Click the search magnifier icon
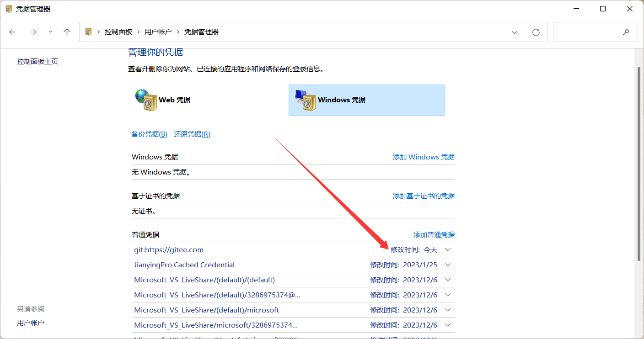Viewport: 644px width, 339px height. pos(626,32)
